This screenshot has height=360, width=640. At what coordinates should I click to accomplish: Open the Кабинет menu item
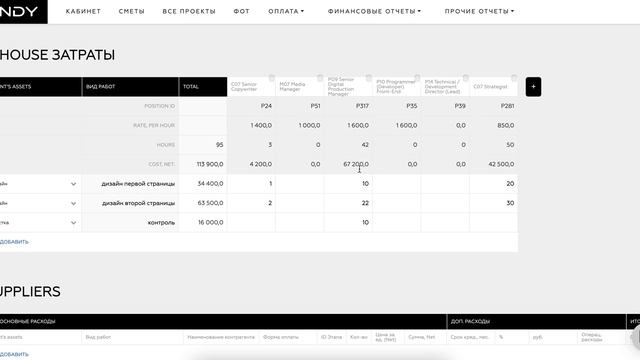83,11
